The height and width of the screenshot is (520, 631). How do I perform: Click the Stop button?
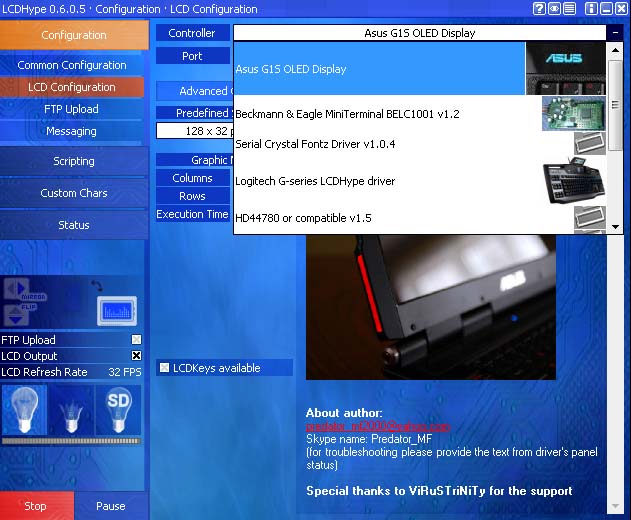[37, 506]
